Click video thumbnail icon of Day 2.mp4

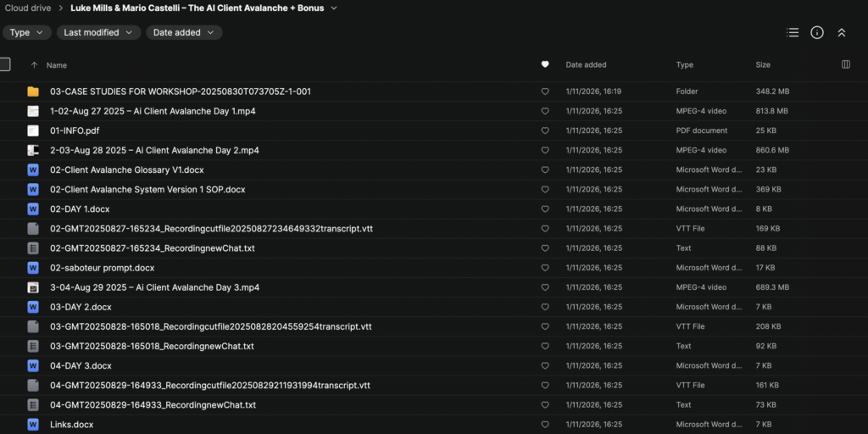coord(33,150)
